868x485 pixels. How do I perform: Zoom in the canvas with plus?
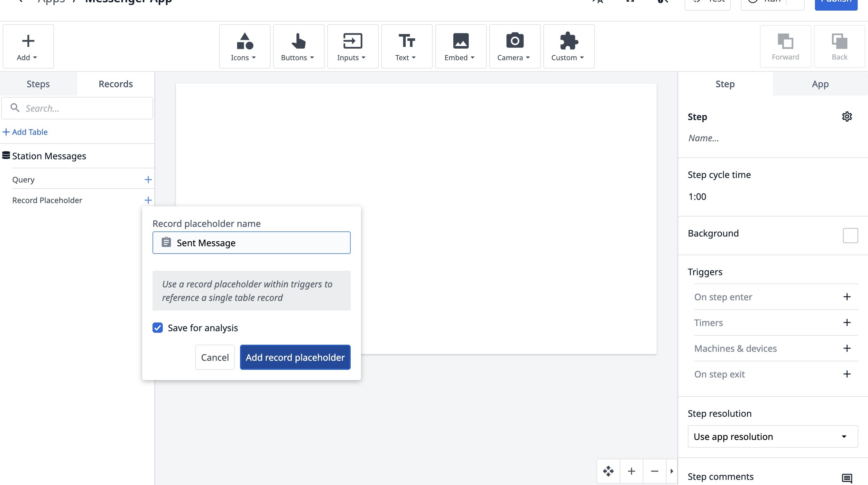[632, 471]
